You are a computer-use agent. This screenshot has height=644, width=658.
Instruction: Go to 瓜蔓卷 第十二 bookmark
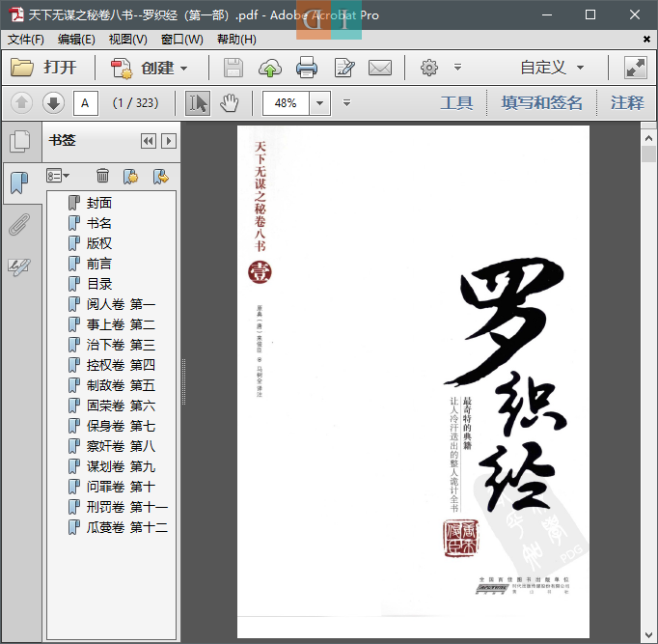point(127,527)
